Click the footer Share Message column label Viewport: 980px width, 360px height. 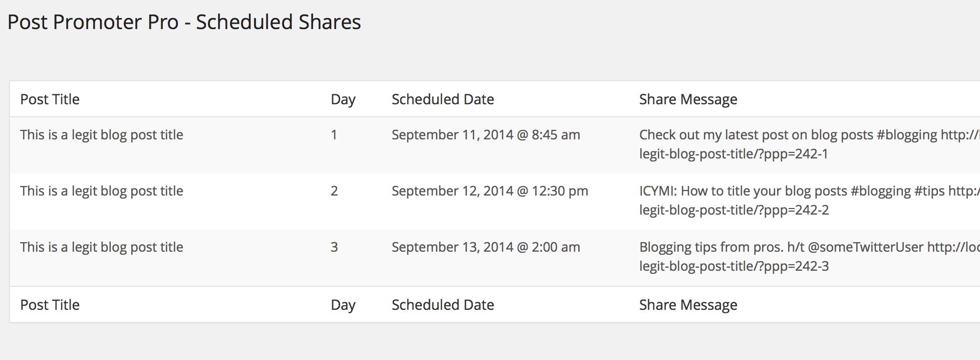click(x=688, y=305)
